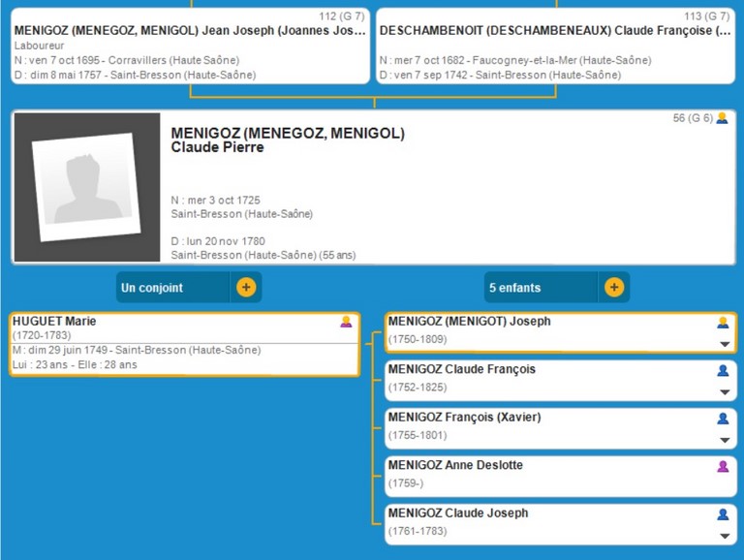The image size is (744, 560).
Task: Click the person icon on Claude Pierre's card
Action: pos(722,118)
